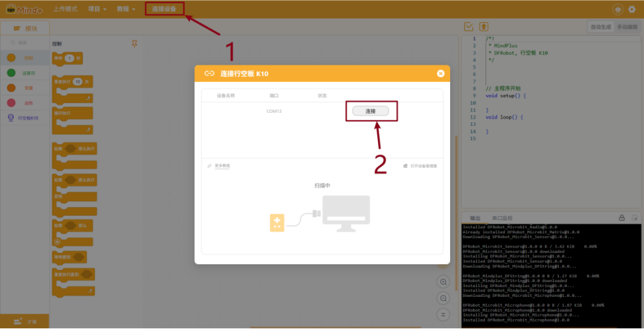Click the upload to device icon
The width and height of the screenshot is (644, 329).
[484, 27]
